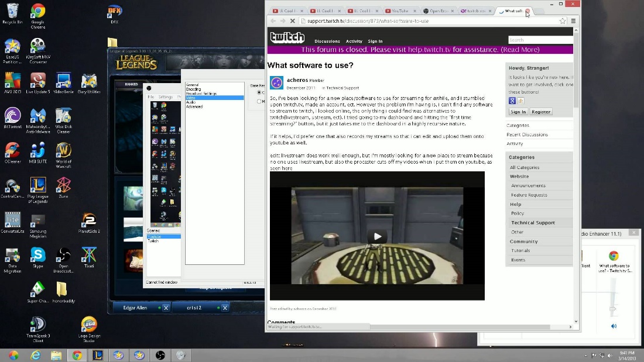Open iOrgSoft MKV Converter shortcut
Viewport: 644px width, 362px height.
pyautogui.click(x=38, y=50)
